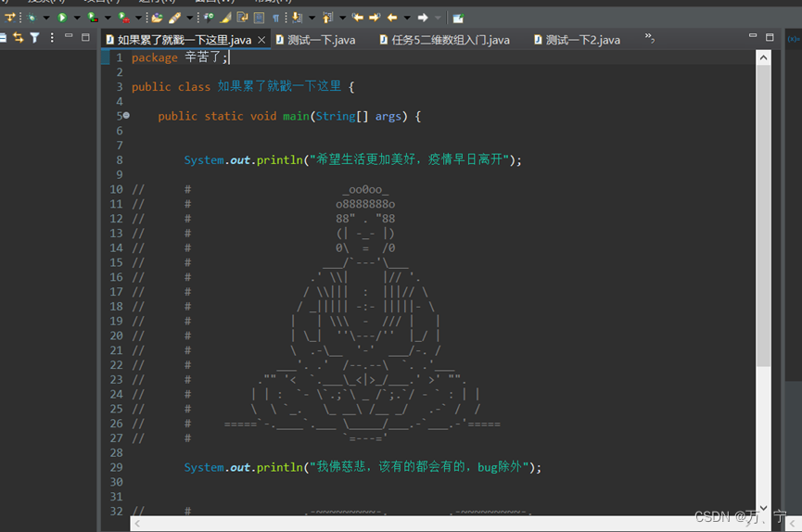This screenshot has height=532, width=802.
Task: Open Next Annotation dropdown arrow
Action: coord(312,18)
